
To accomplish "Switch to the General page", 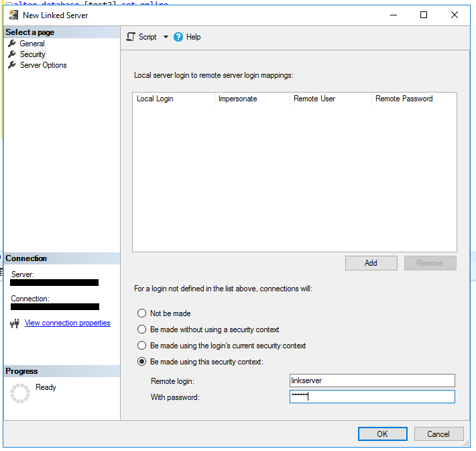I will (32, 44).
